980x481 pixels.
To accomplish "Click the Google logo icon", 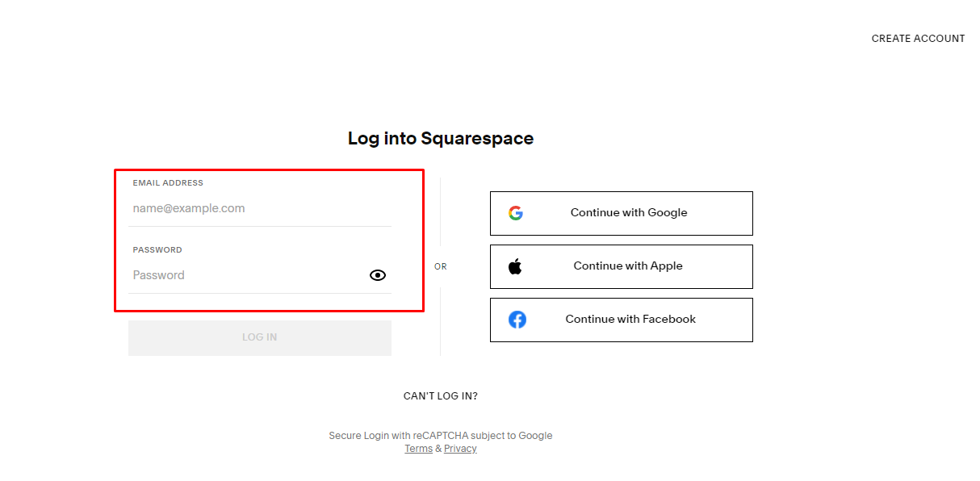I will [516, 213].
